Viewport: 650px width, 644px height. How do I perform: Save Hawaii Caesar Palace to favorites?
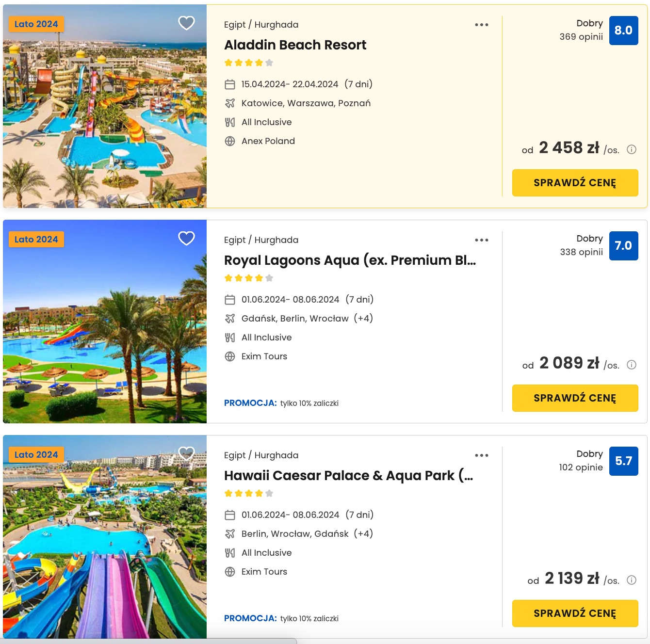click(187, 453)
